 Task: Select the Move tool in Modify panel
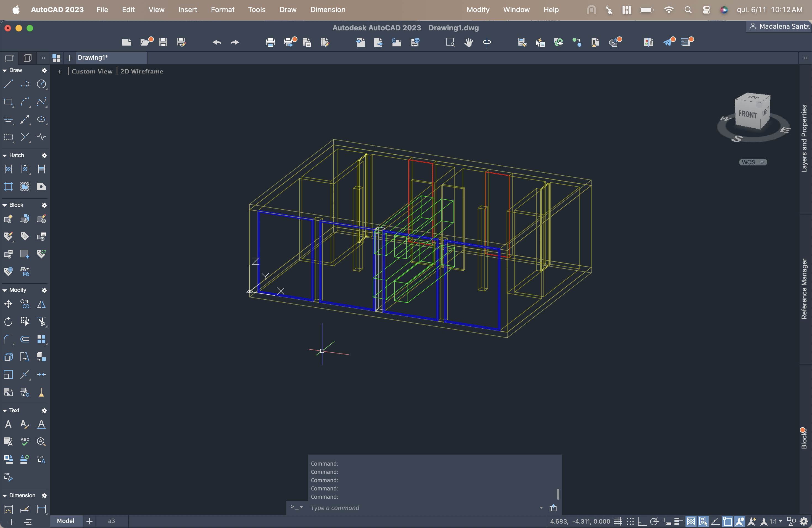[x=8, y=304]
